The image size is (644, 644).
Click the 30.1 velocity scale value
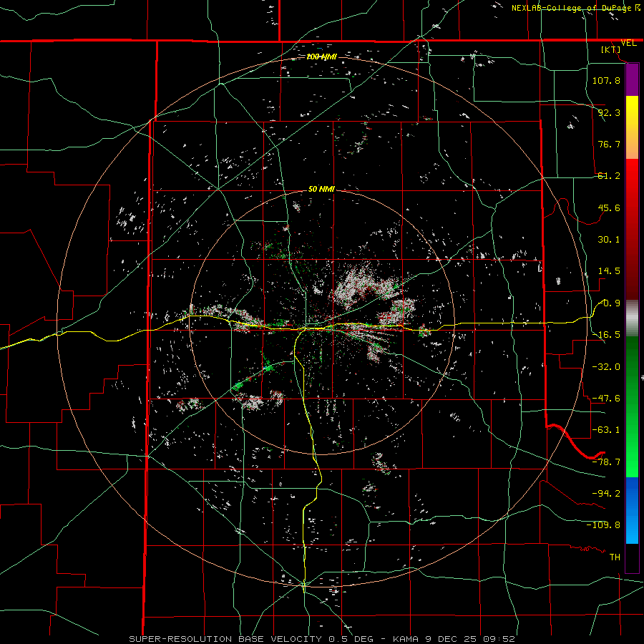click(609, 240)
